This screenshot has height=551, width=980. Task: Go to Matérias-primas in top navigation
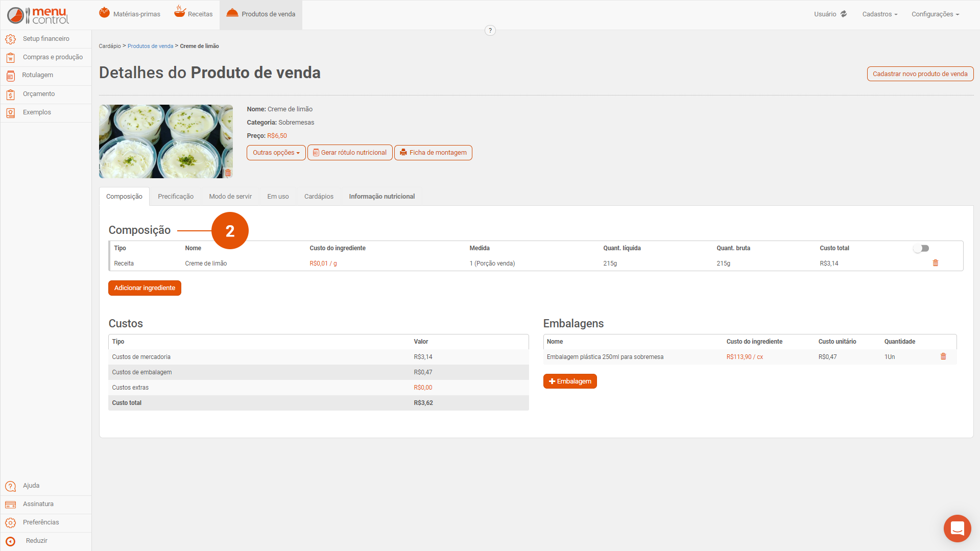coord(130,14)
